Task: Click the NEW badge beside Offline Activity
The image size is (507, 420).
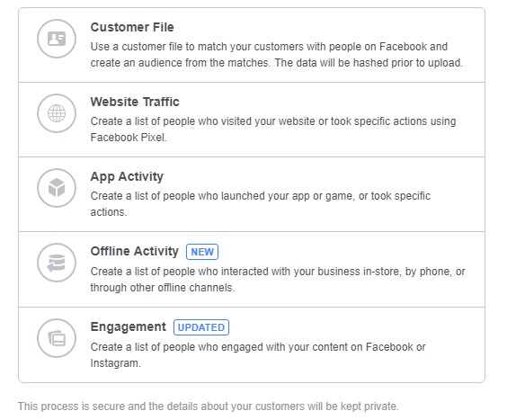Action: coord(202,252)
